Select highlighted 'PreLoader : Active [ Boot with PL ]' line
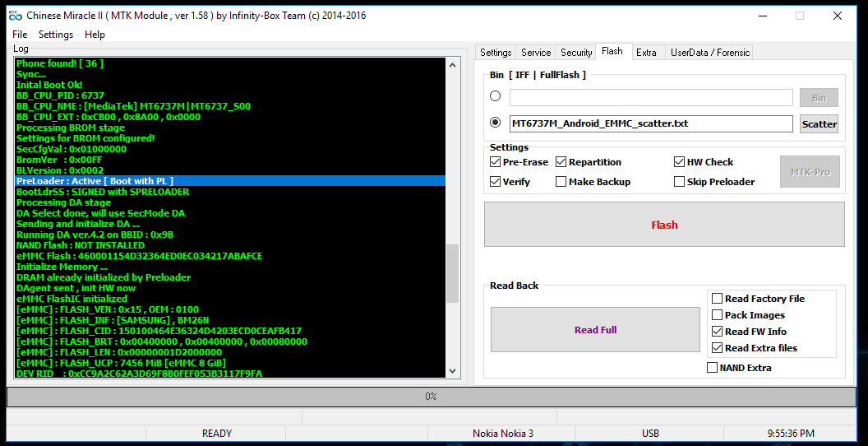Viewport: 868px width, 446px height. pyautogui.click(x=230, y=181)
